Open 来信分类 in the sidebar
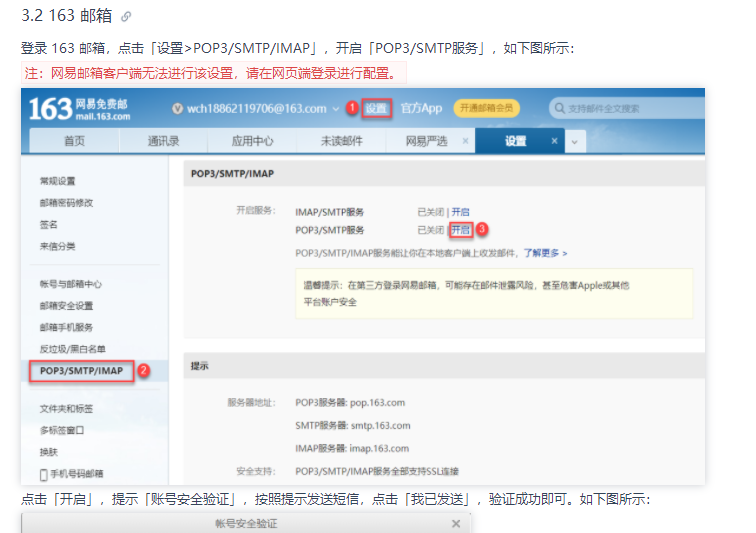Image resolution: width=756 pixels, height=533 pixels. (57, 246)
